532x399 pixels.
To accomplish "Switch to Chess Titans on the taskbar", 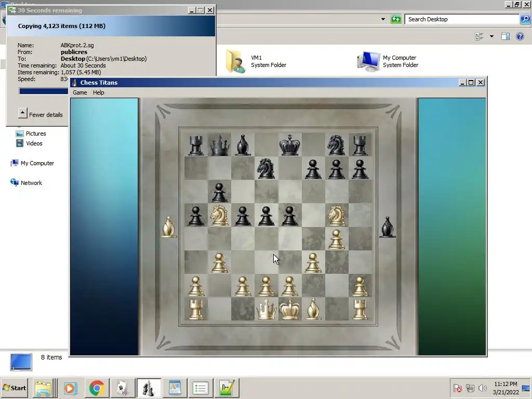I will pyautogui.click(x=149, y=388).
